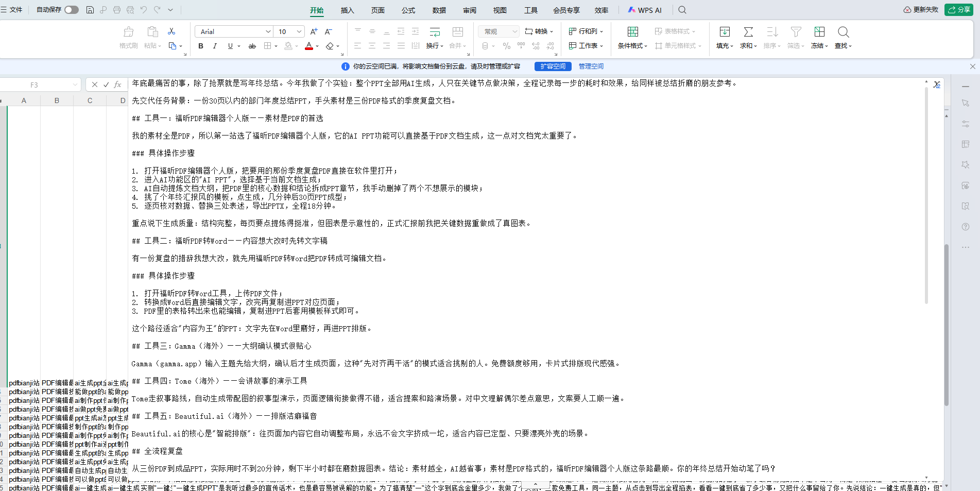Copy the selection using the copy icon

(x=173, y=46)
